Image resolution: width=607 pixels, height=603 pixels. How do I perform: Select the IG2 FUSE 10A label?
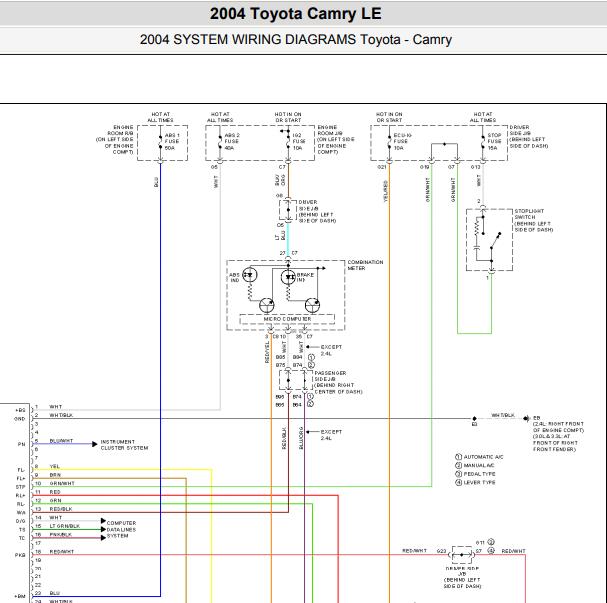(x=299, y=142)
